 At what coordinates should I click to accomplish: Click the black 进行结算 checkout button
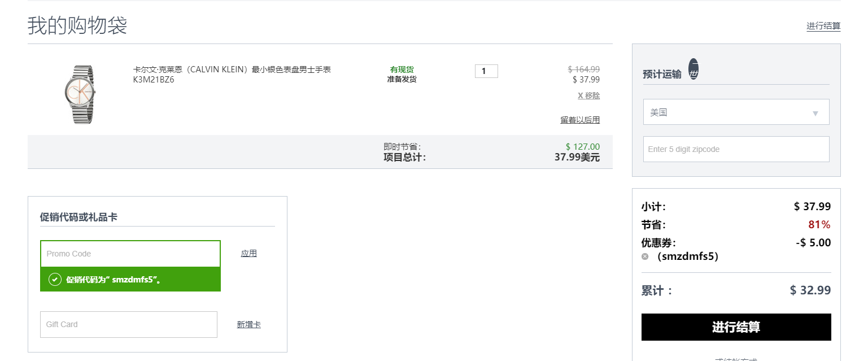pos(736,327)
